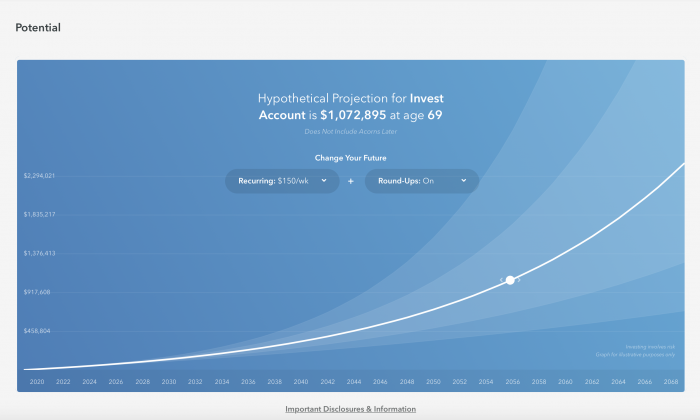Open Important Disclosures & Information link
The height and width of the screenshot is (420, 700).
tap(350, 409)
